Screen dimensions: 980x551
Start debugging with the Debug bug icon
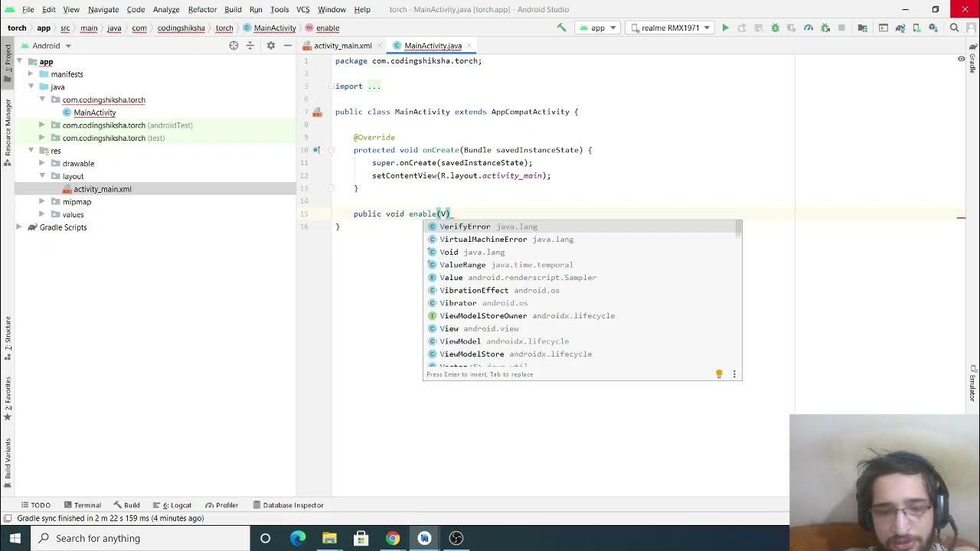775,28
